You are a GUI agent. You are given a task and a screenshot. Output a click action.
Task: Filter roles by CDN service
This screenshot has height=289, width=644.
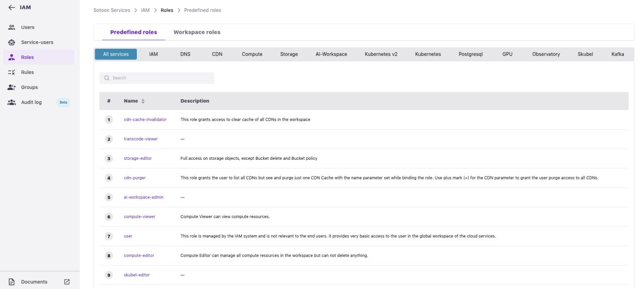(x=217, y=54)
